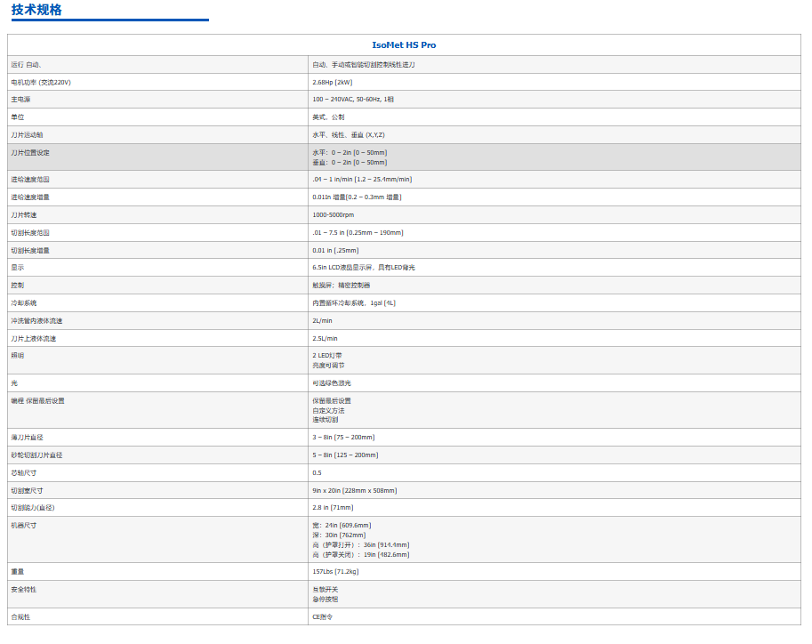This screenshot has width=812, height=644.
Task: Click the value 0.01 in [.25mm]
Action: tap(335, 251)
